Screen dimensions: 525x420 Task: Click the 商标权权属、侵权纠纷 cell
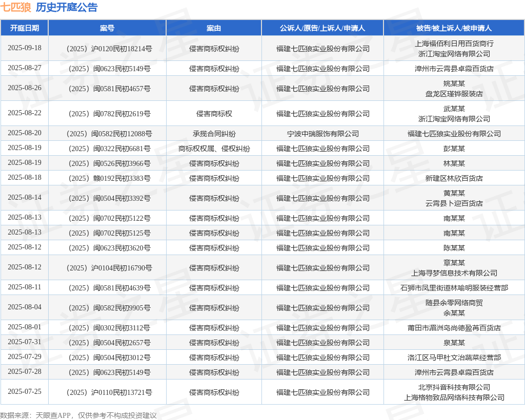tap(214, 149)
